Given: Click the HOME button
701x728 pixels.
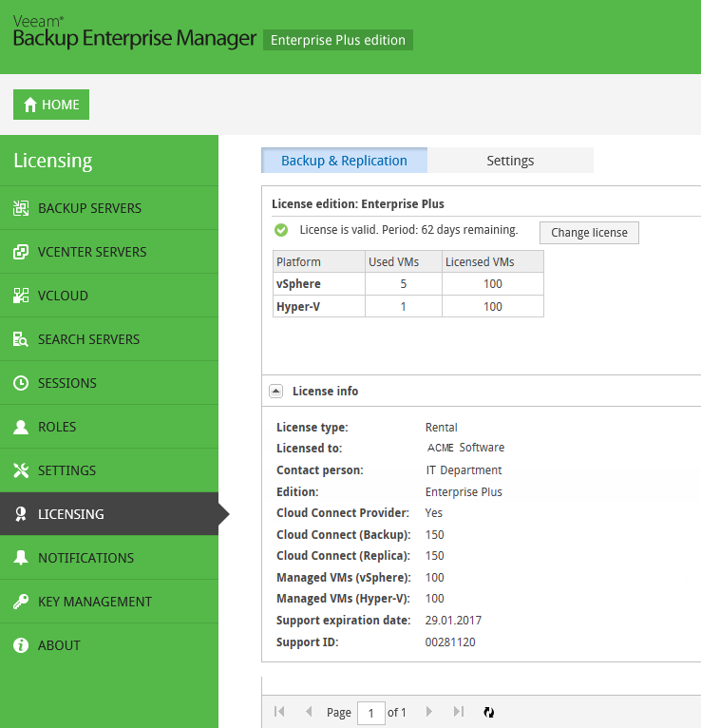Looking at the screenshot, I should [51, 105].
